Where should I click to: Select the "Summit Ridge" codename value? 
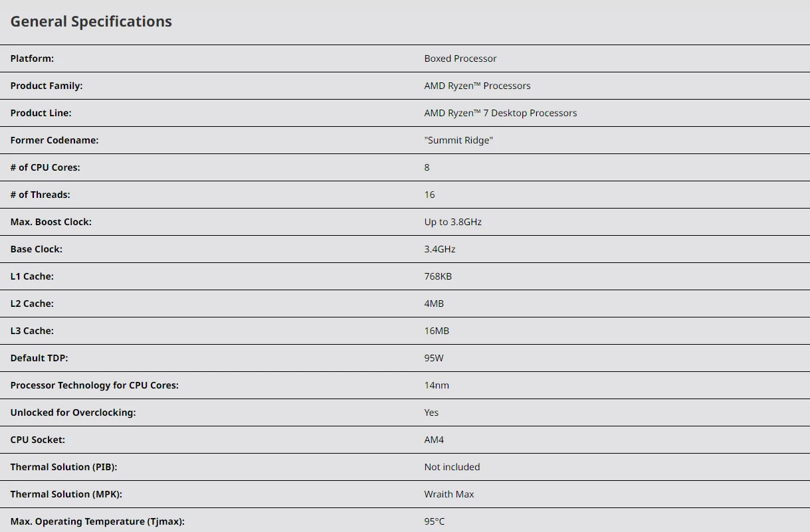(x=458, y=140)
